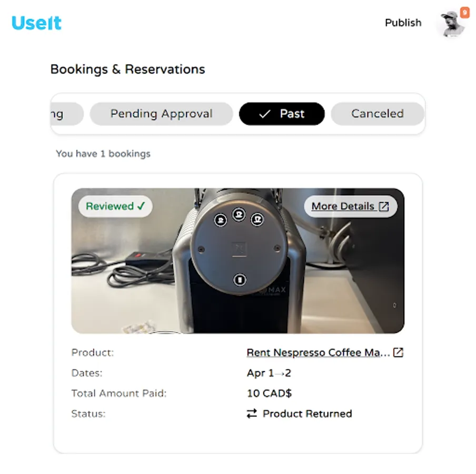Switch to the Pending Approval tab
Image resolution: width=476 pixels, height=474 pixels.
point(161,114)
